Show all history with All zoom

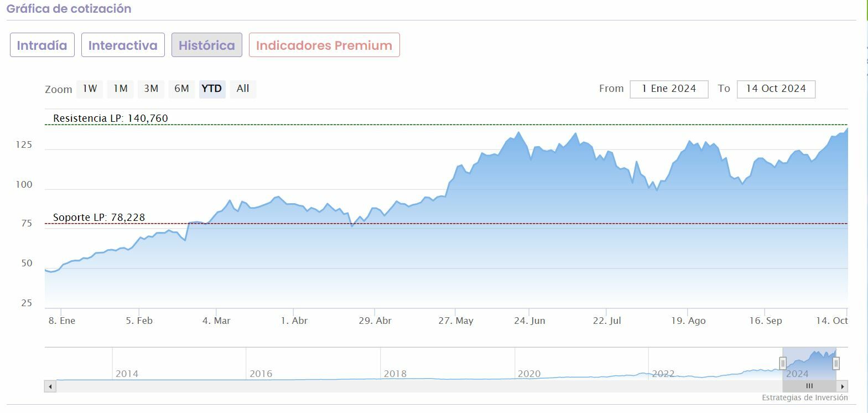click(x=243, y=89)
